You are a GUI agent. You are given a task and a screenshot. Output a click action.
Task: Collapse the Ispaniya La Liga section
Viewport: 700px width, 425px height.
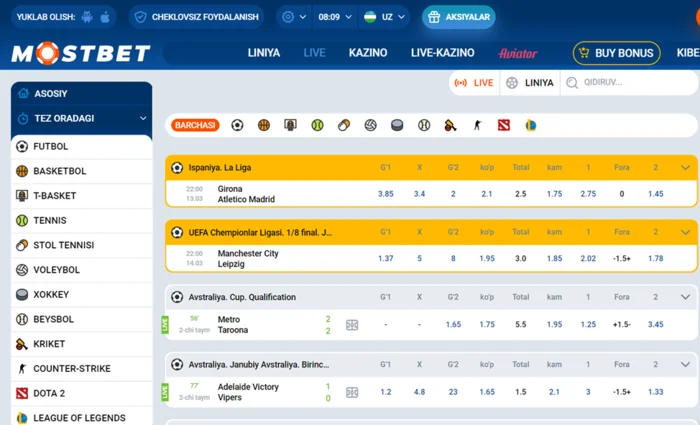[685, 168]
